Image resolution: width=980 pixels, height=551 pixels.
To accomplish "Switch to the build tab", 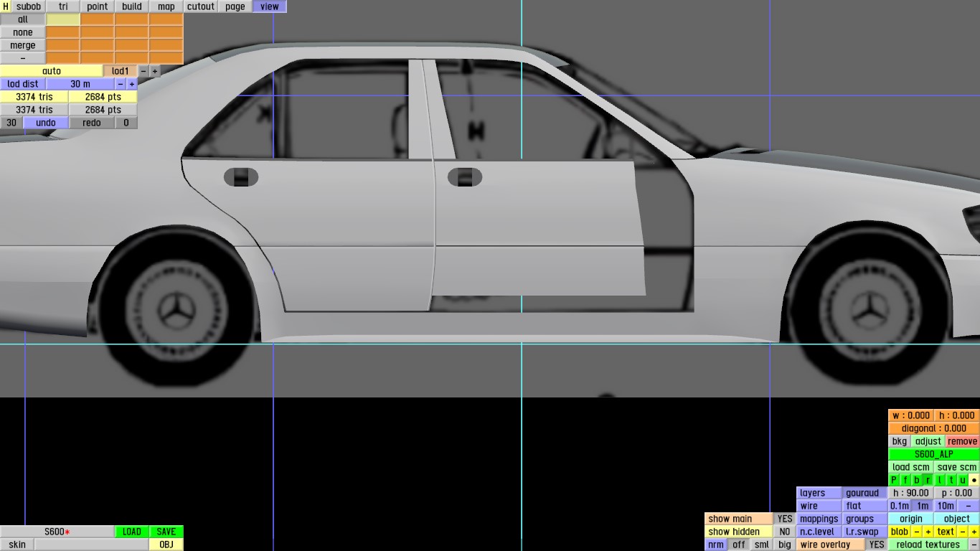I will (x=132, y=6).
